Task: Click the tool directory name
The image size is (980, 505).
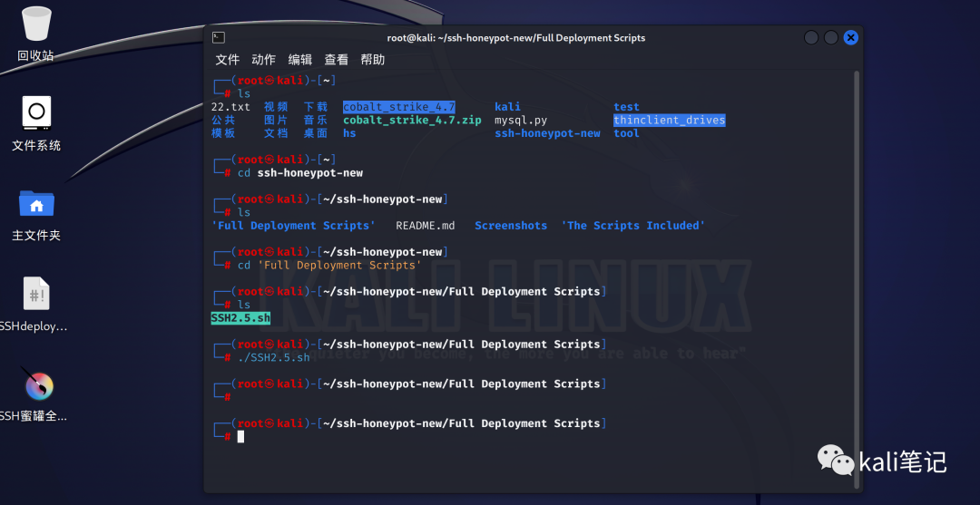Action: coord(626,133)
